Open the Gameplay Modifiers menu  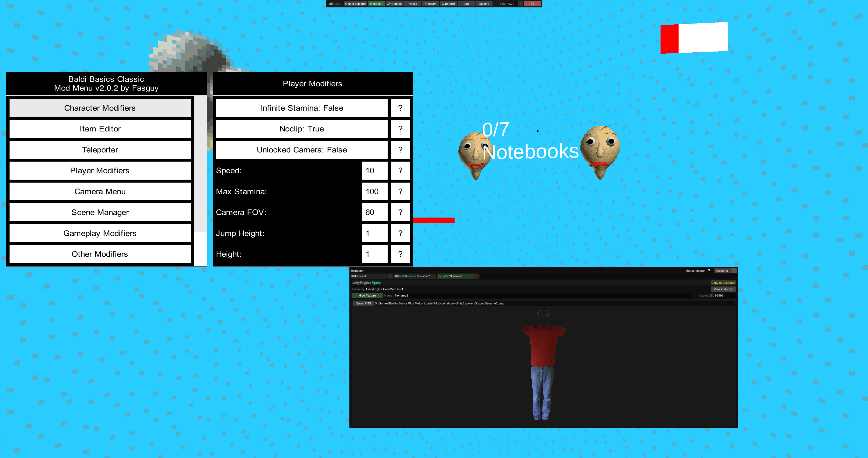coord(100,233)
